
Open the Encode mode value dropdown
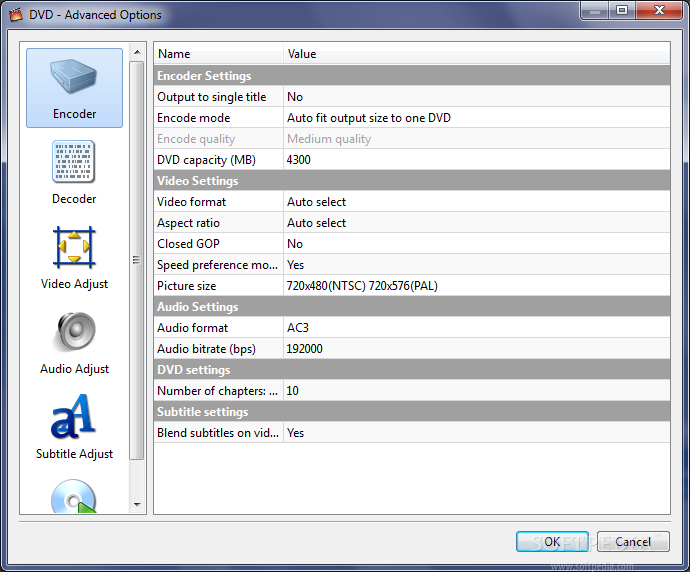(477, 118)
